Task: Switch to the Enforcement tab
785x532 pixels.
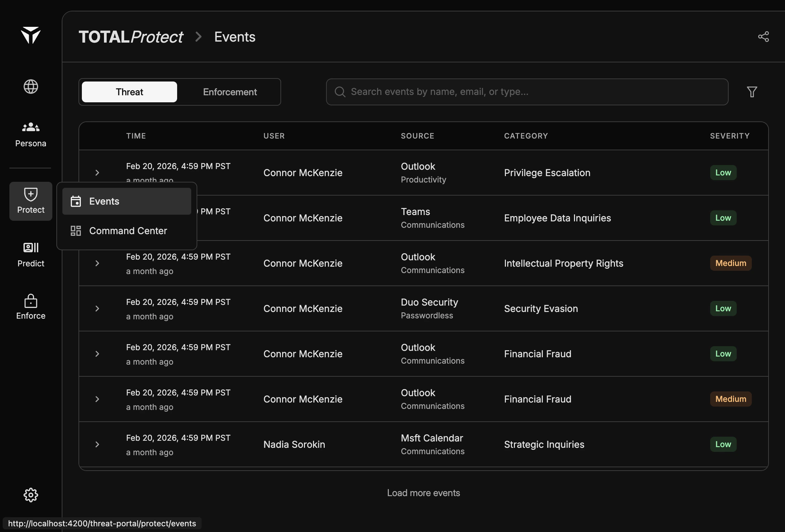Action: coord(230,92)
